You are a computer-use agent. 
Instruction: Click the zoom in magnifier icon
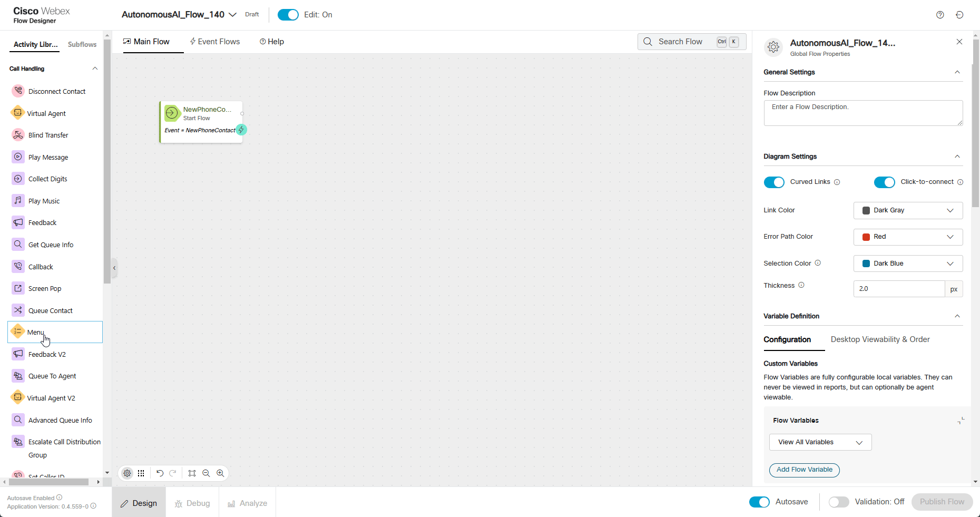(x=220, y=473)
